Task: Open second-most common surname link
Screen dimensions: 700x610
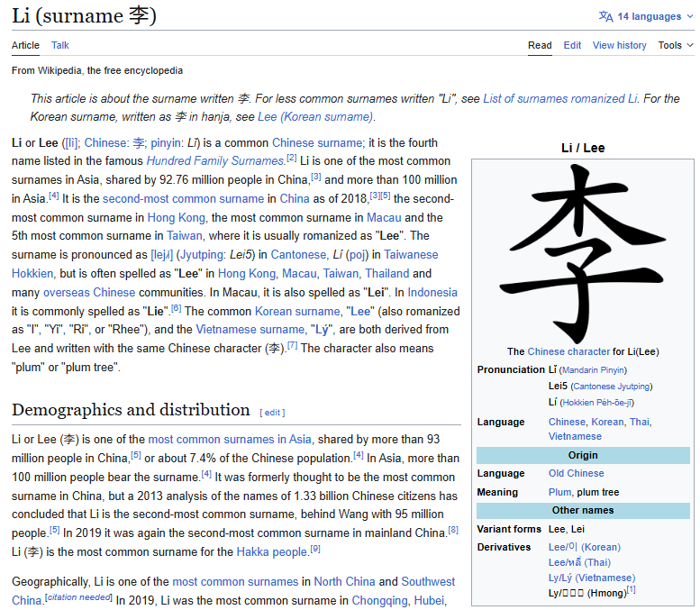Action: [184, 199]
